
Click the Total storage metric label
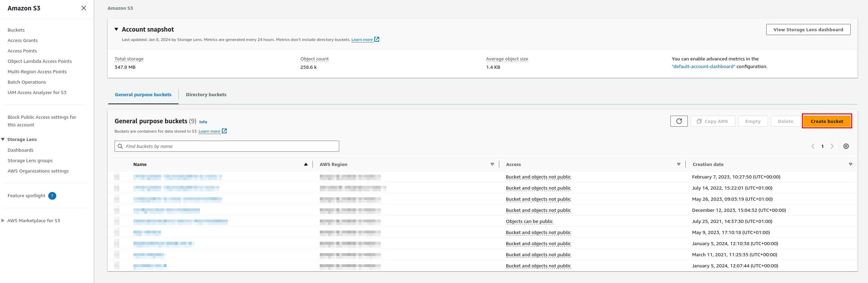pos(129,59)
